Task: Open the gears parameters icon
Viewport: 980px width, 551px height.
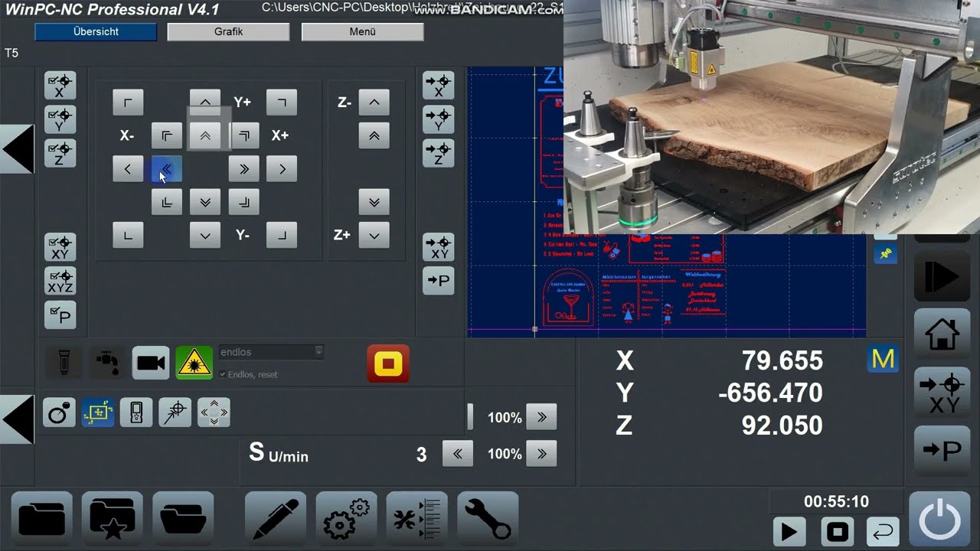Action: pos(346,519)
